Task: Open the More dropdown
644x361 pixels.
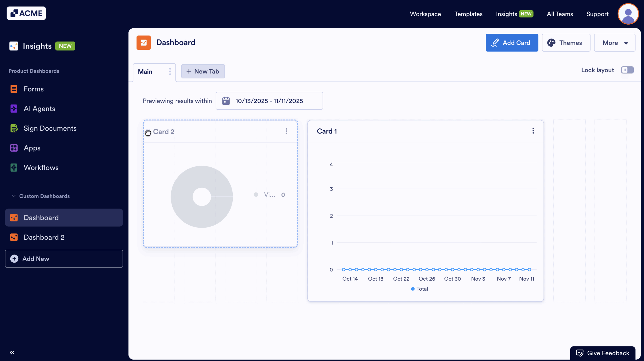Action: click(614, 43)
